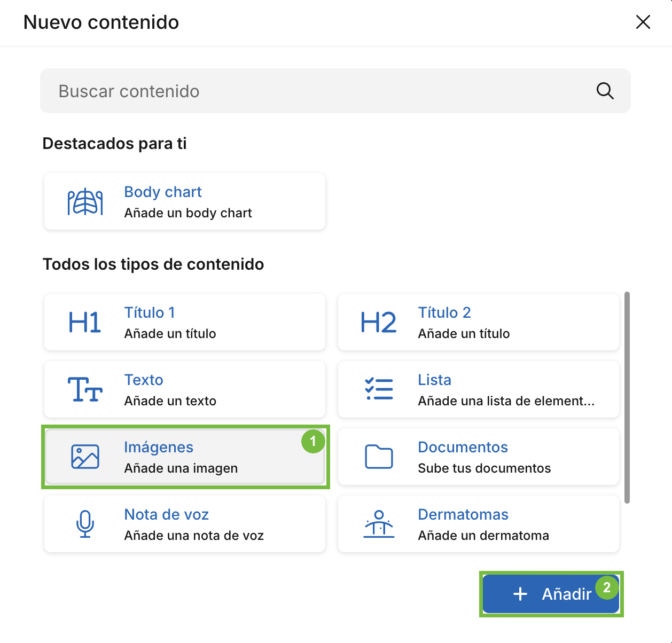Viewport: 672px width, 643px height.
Task: Click the picture icon for Imágenes
Action: pos(85,457)
